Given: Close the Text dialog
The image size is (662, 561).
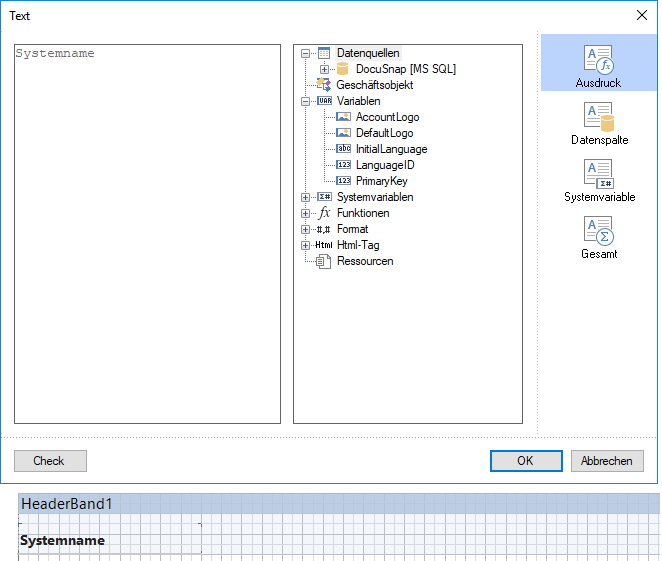Looking at the screenshot, I should tap(642, 15).
